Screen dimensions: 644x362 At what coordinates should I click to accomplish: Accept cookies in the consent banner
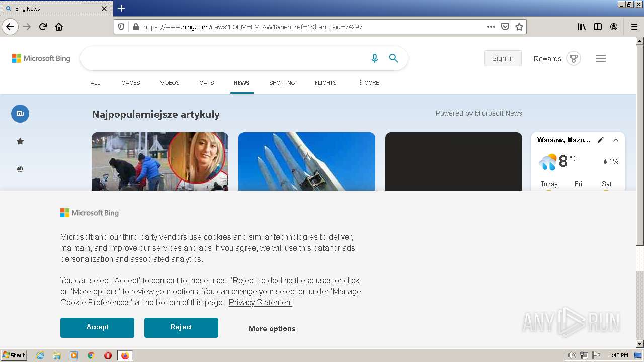point(97,327)
